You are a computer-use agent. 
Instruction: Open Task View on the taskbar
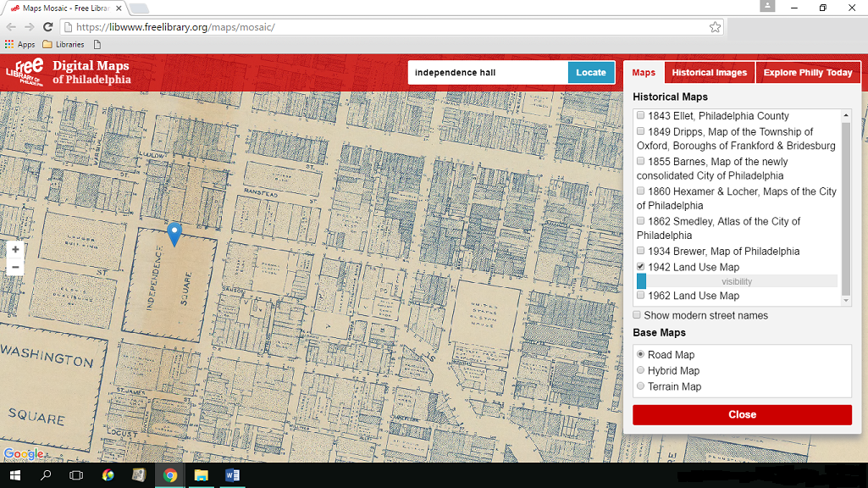coord(76,475)
